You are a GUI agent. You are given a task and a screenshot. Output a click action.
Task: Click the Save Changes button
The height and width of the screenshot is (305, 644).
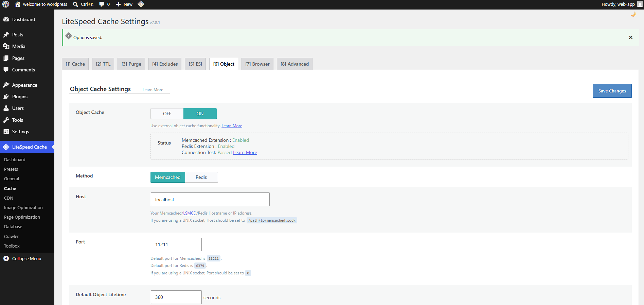pos(612,91)
